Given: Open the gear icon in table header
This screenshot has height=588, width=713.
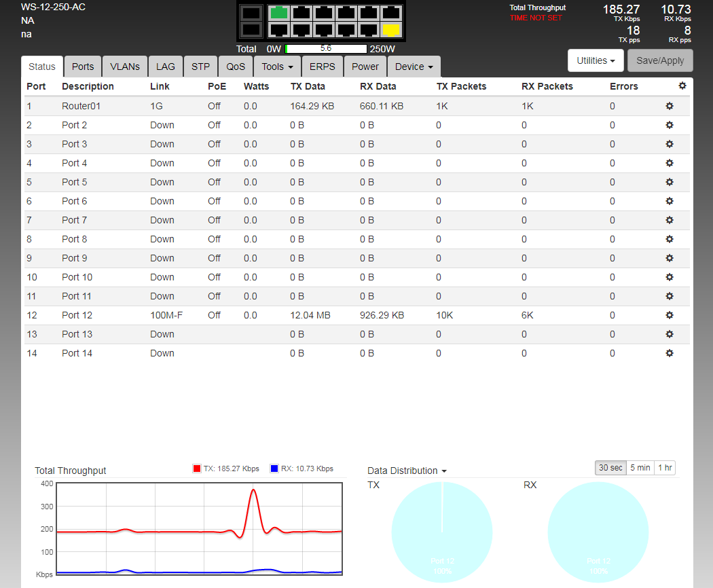Looking at the screenshot, I should pyautogui.click(x=682, y=86).
